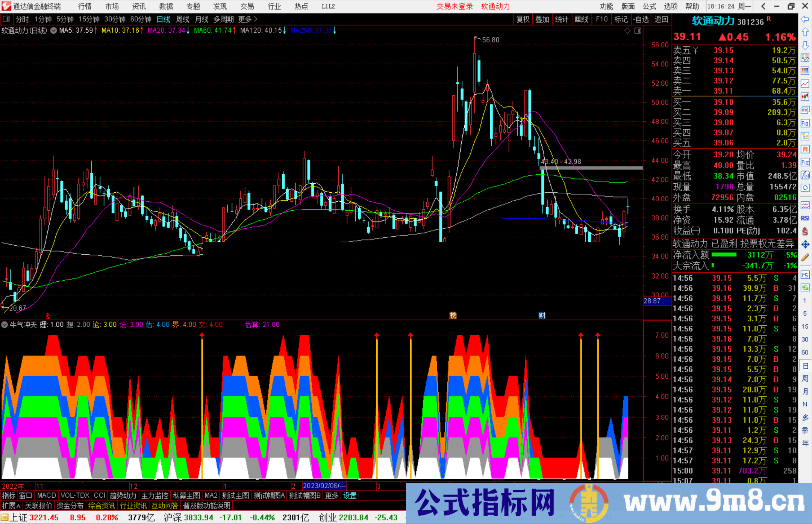
Task: Open the 交易 menu
Action: (247, 6)
